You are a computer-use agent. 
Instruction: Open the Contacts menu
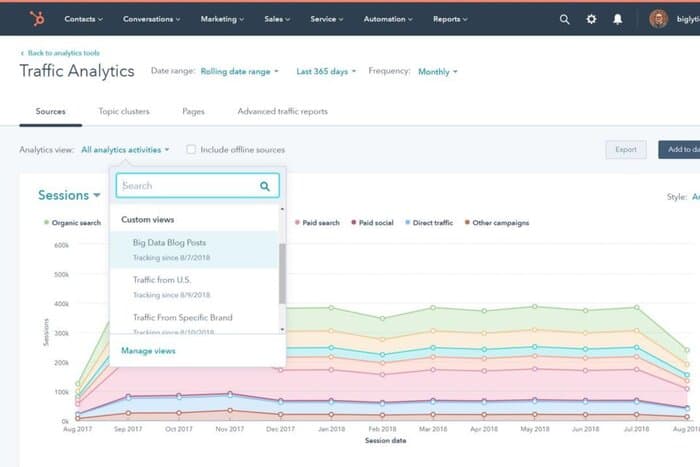83,19
